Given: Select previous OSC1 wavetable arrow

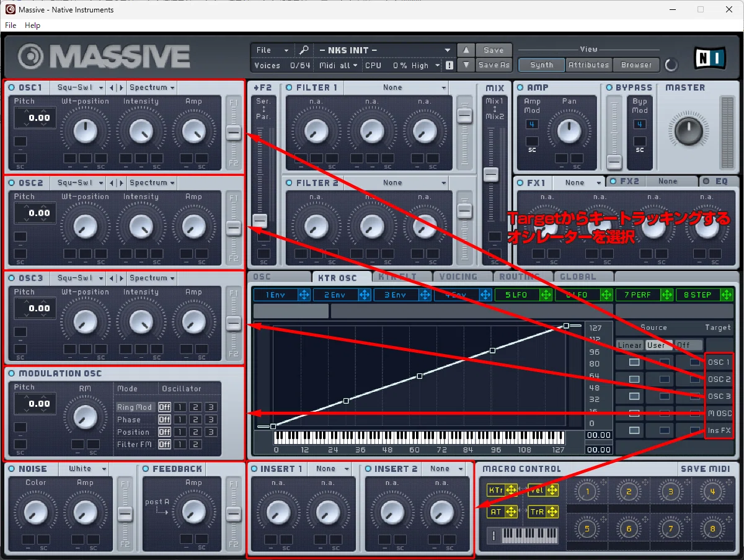Looking at the screenshot, I should pos(111,87).
